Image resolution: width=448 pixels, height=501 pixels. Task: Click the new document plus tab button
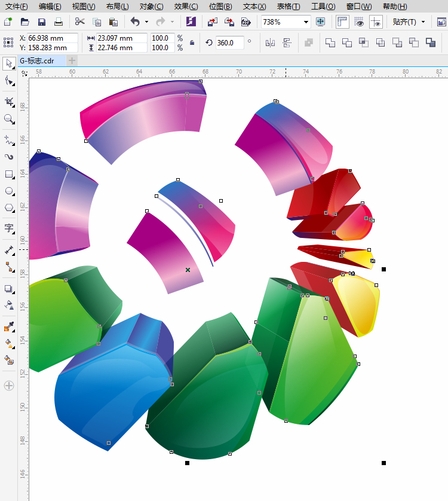click(72, 60)
